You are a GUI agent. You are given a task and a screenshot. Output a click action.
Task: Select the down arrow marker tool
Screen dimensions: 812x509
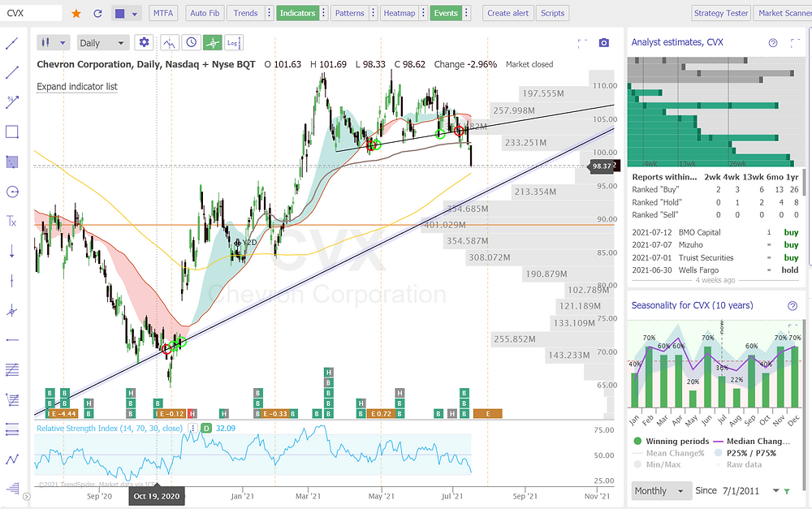pyautogui.click(x=12, y=252)
